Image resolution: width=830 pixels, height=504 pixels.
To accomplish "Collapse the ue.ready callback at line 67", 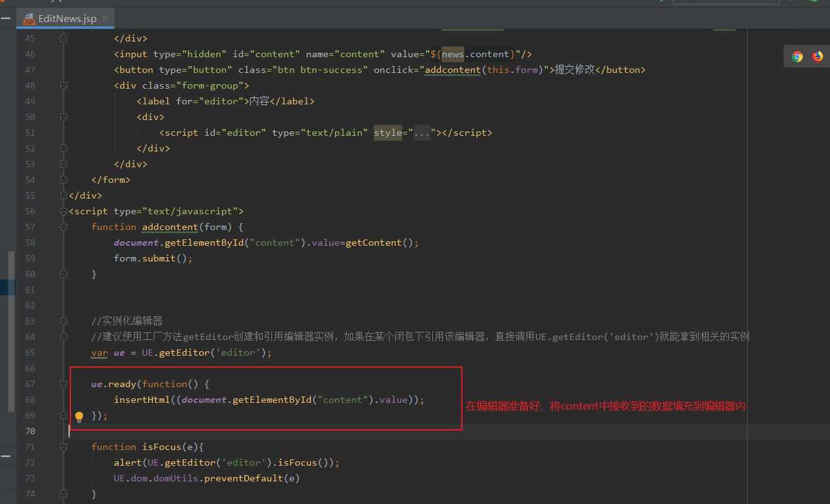I will 63,384.
